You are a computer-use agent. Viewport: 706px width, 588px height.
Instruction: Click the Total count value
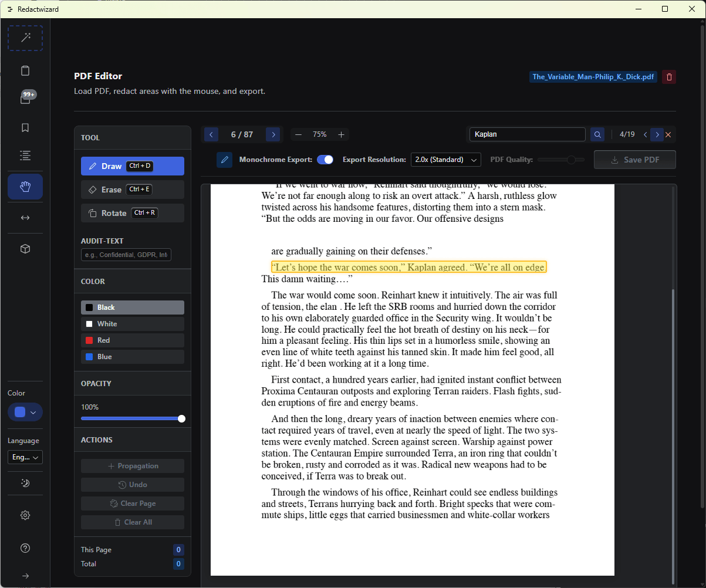(x=178, y=564)
